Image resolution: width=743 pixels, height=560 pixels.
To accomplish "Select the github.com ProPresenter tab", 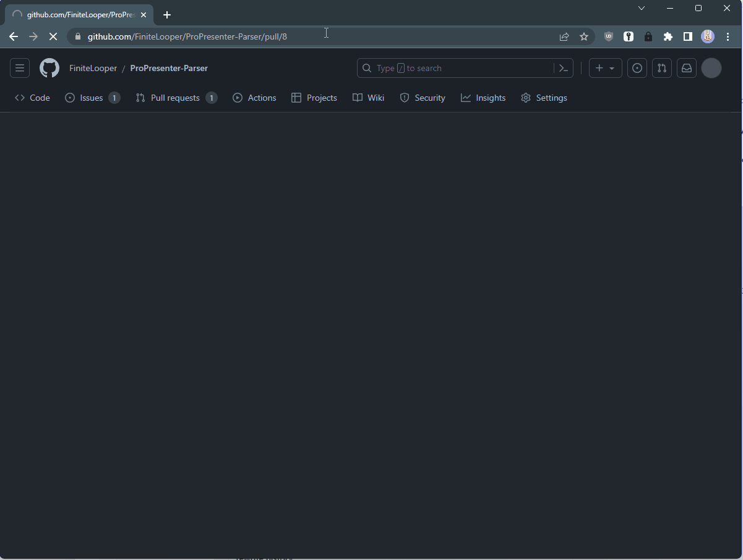I will [x=79, y=15].
